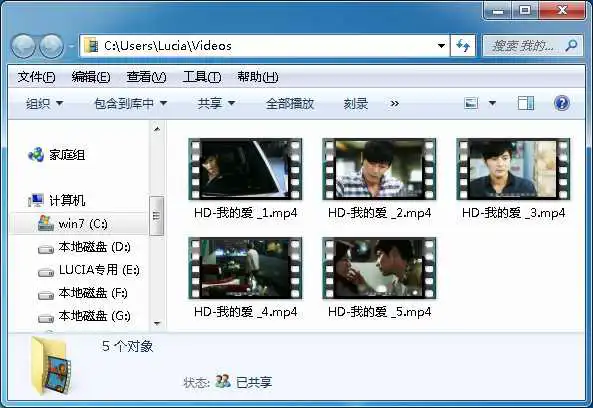Click the change view icon
593x408 pixels.
tap(471, 103)
